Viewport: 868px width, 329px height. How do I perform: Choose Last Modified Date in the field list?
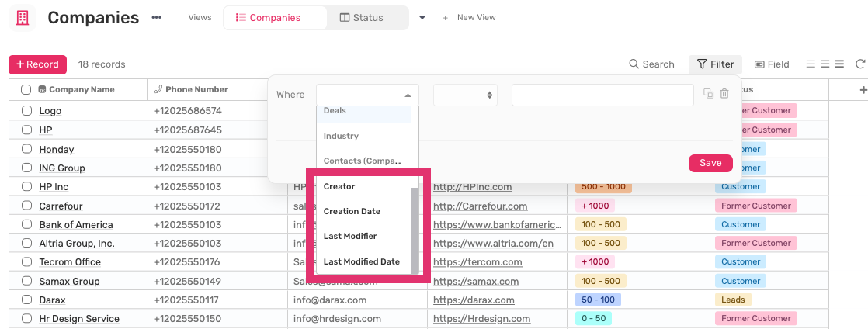point(363,261)
